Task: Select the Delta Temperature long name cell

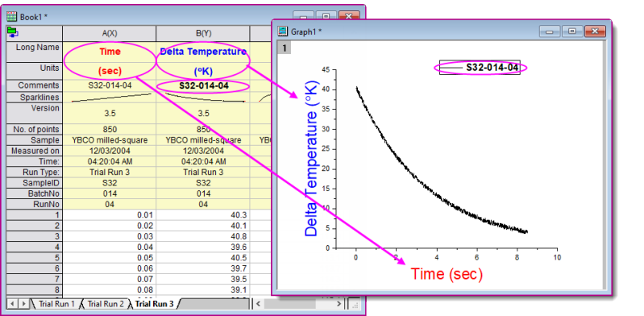Action: pyautogui.click(x=203, y=52)
